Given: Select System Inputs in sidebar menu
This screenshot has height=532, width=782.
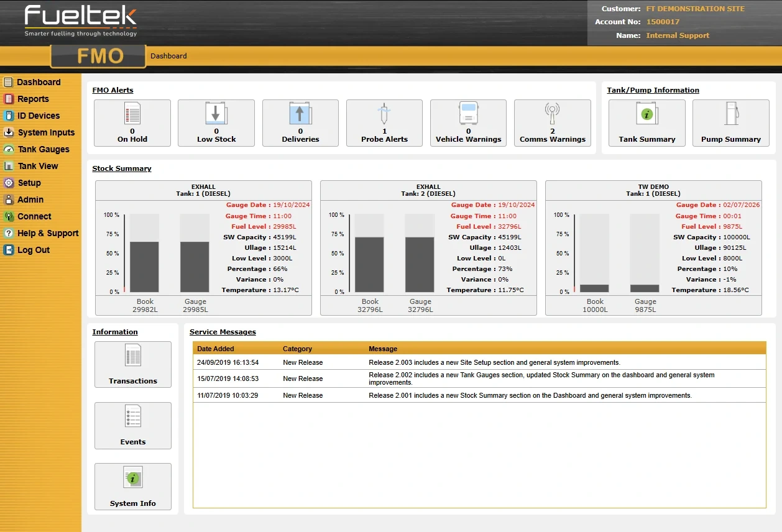Looking at the screenshot, I should coord(46,132).
